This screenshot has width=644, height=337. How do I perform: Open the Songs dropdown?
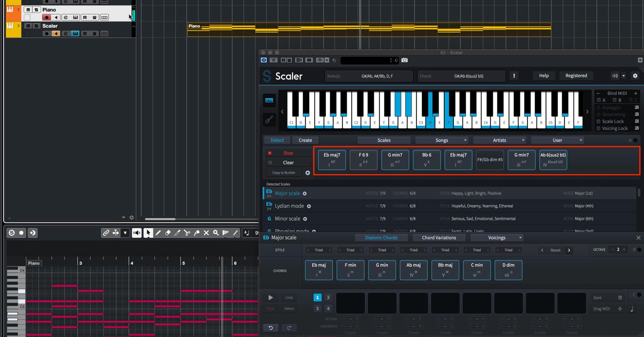[x=442, y=140]
